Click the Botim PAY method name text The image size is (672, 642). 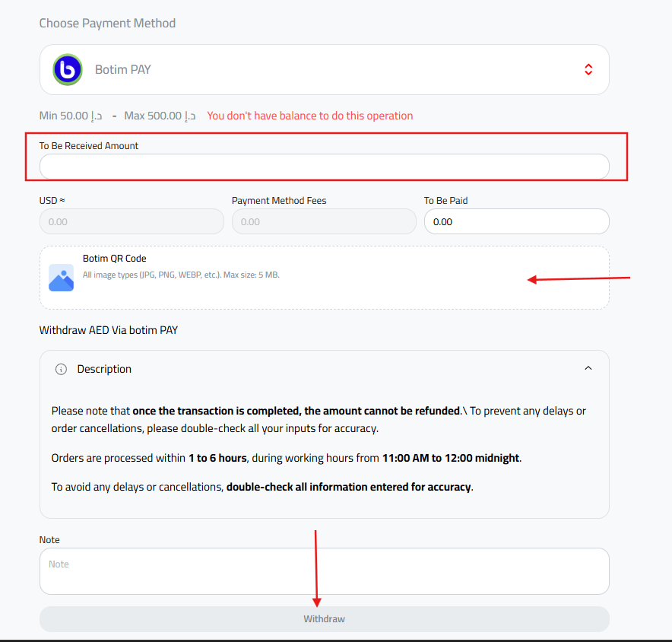coord(123,69)
